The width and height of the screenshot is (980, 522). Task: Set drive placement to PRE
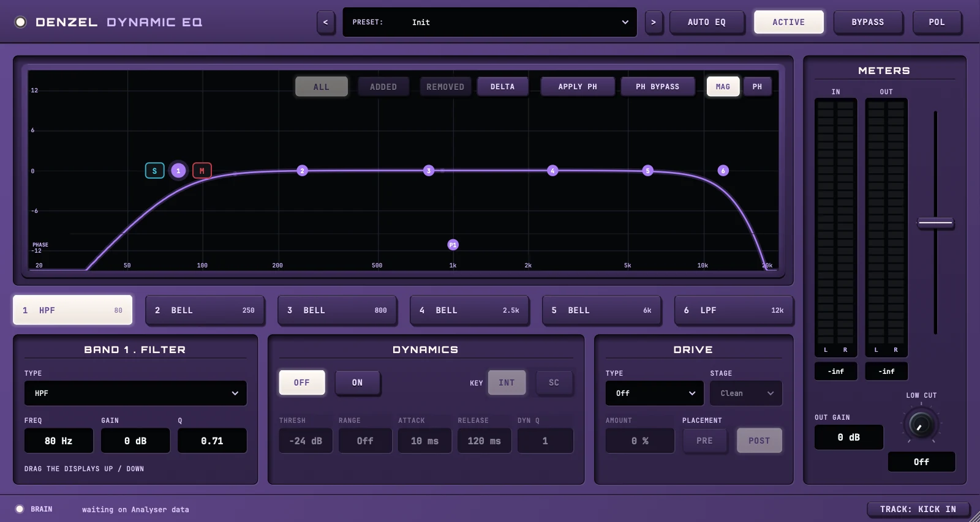tap(704, 441)
